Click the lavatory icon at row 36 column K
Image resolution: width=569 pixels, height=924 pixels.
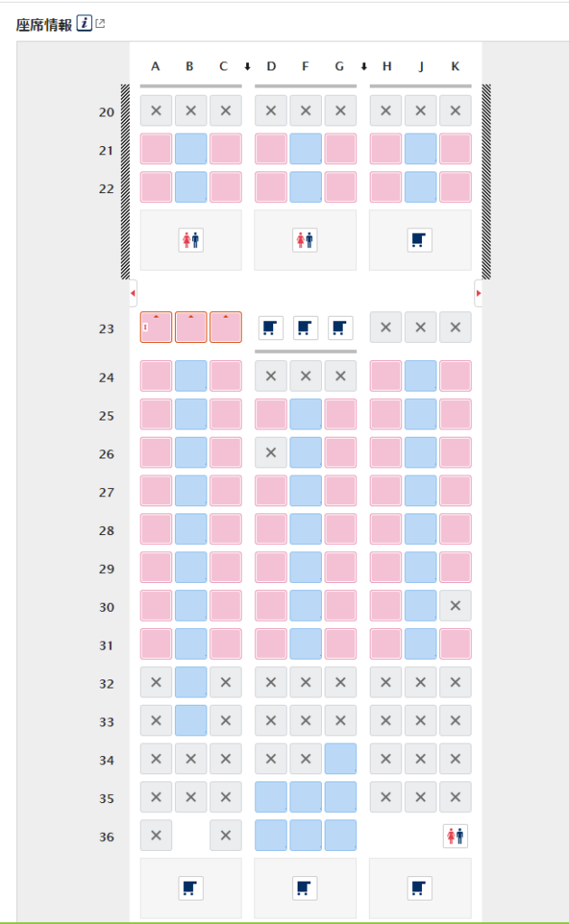pyautogui.click(x=455, y=836)
